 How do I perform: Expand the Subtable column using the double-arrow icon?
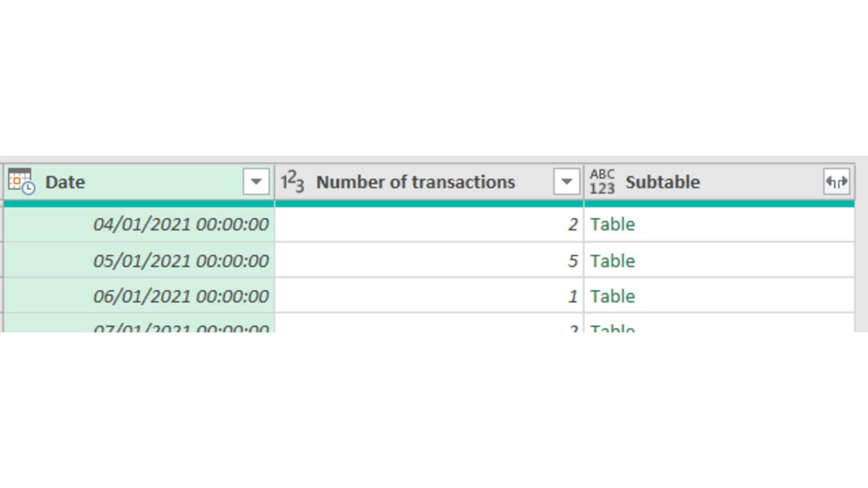coord(836,182)
